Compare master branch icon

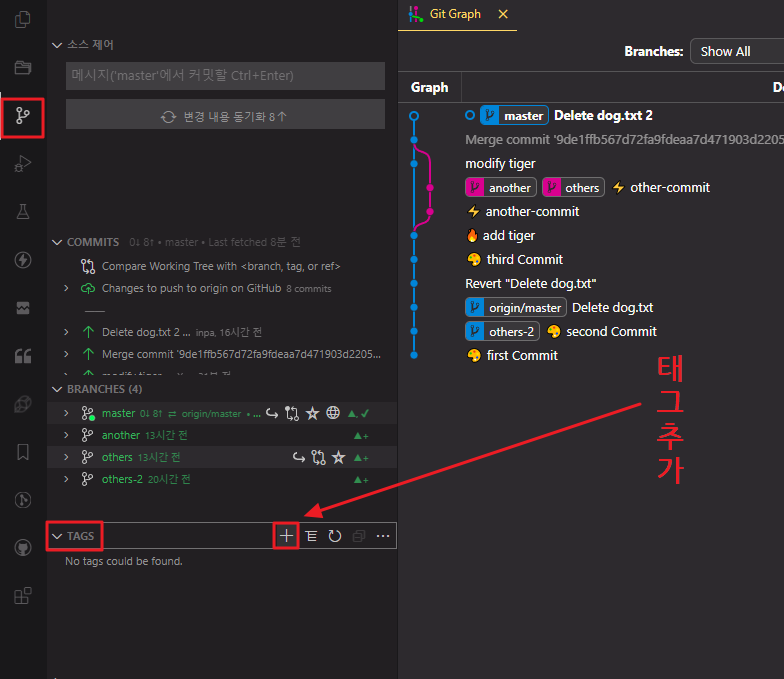pos(292,413)
